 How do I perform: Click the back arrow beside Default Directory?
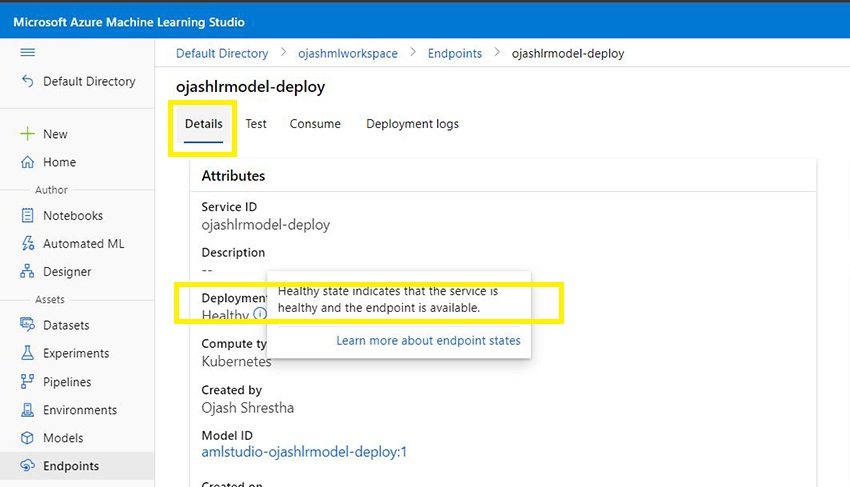pyautogui.click(x=28, y=82)
